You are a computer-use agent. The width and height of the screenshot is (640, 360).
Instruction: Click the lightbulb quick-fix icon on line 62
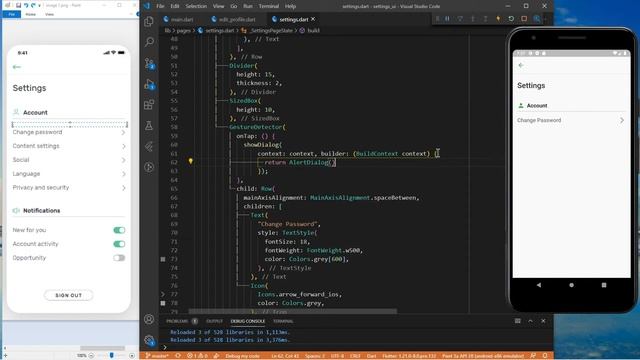point(190,161)
